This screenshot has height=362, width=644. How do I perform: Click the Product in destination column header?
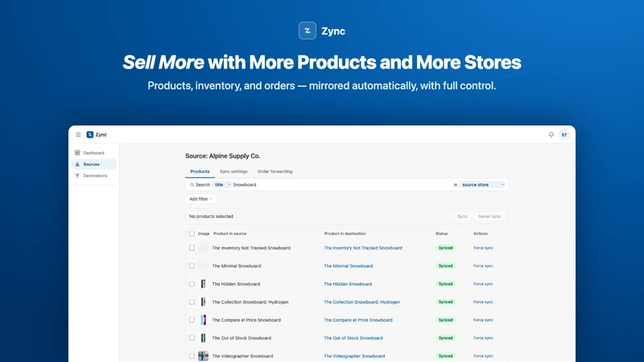345,233
